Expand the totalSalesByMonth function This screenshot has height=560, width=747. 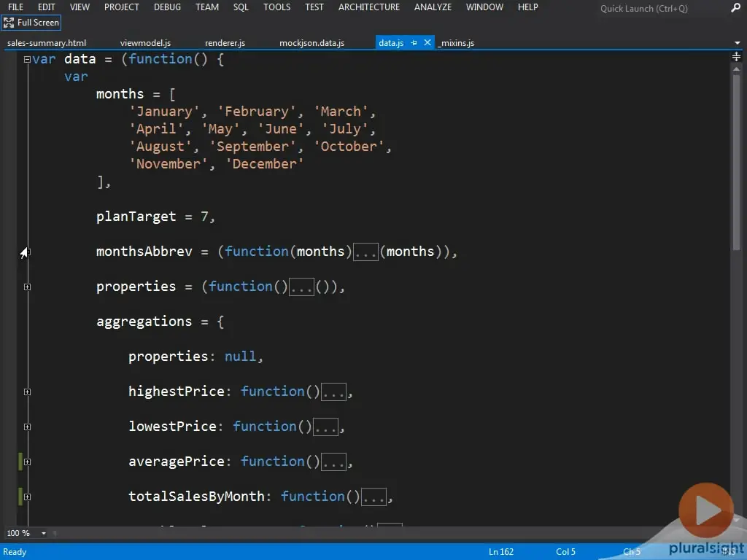(x=27, y=497)
